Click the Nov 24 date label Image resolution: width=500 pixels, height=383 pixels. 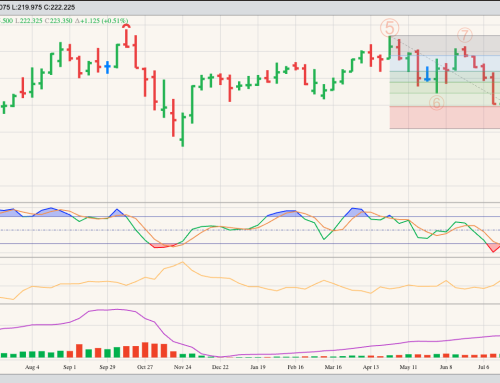(x=183, y=367)
